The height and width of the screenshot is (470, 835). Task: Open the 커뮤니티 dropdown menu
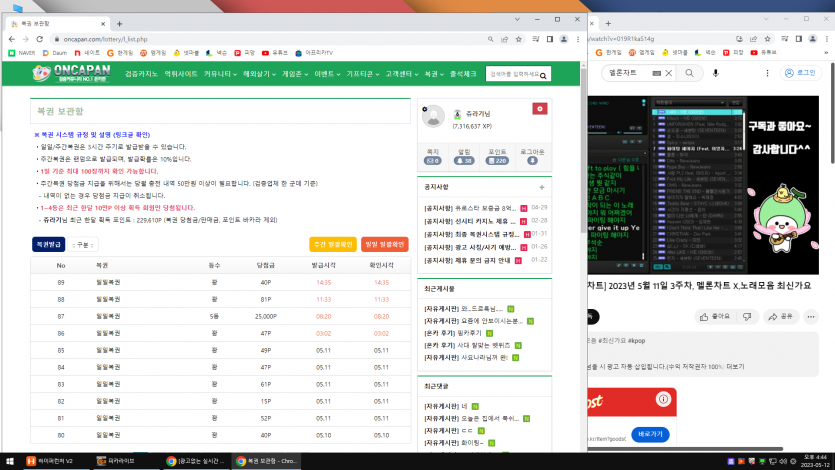tap(220, 74)
